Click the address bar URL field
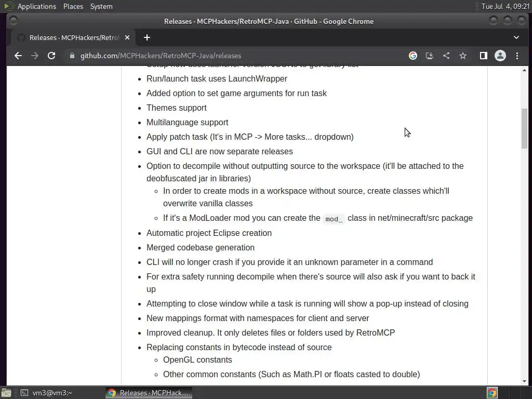 coord(234,56)
